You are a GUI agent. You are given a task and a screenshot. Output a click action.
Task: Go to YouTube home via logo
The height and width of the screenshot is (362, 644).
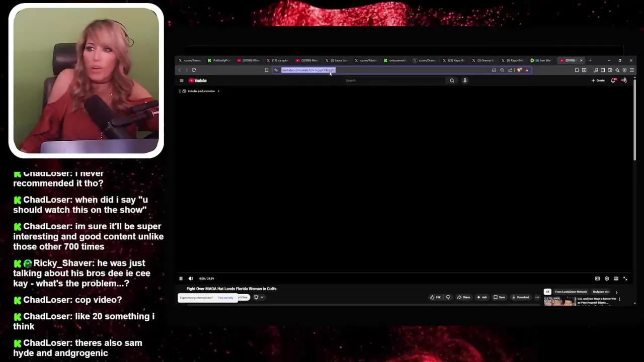[x=198, y=80]
